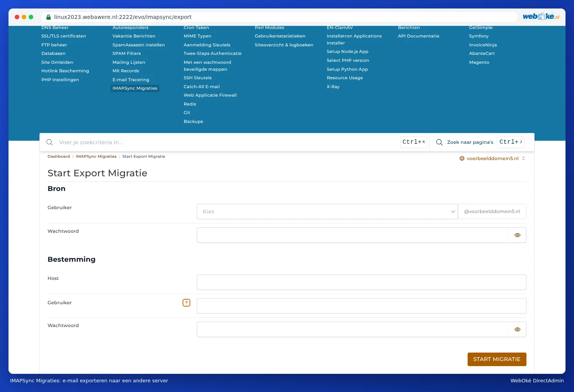Open the Bron Gebruiker 'Kies' dropdown

[x=327, y=211]
